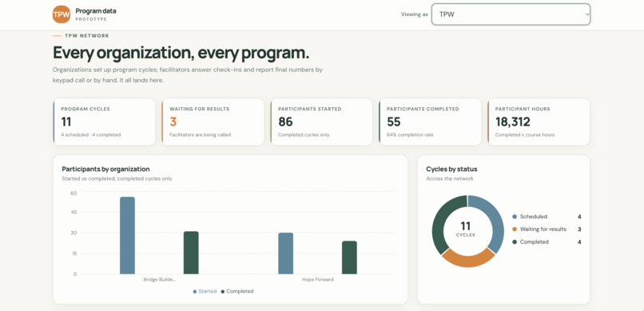Click the Every organization, every program headline
644x311 pixels.
click(x=181, y=53)
